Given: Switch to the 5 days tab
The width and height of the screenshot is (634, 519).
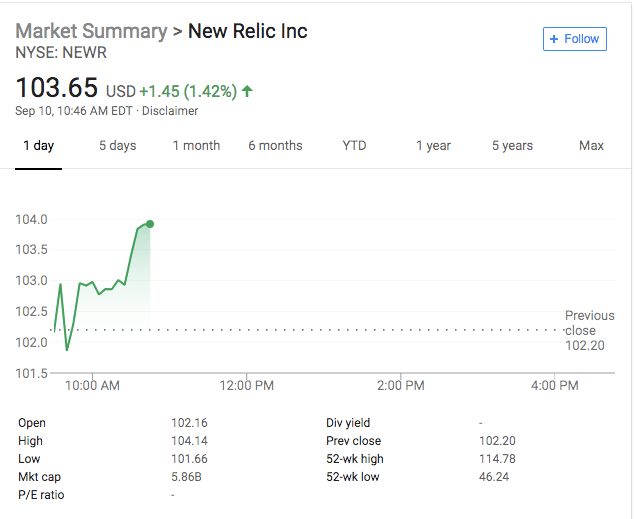Looking at the screenshot, I should tap(117, 146).
